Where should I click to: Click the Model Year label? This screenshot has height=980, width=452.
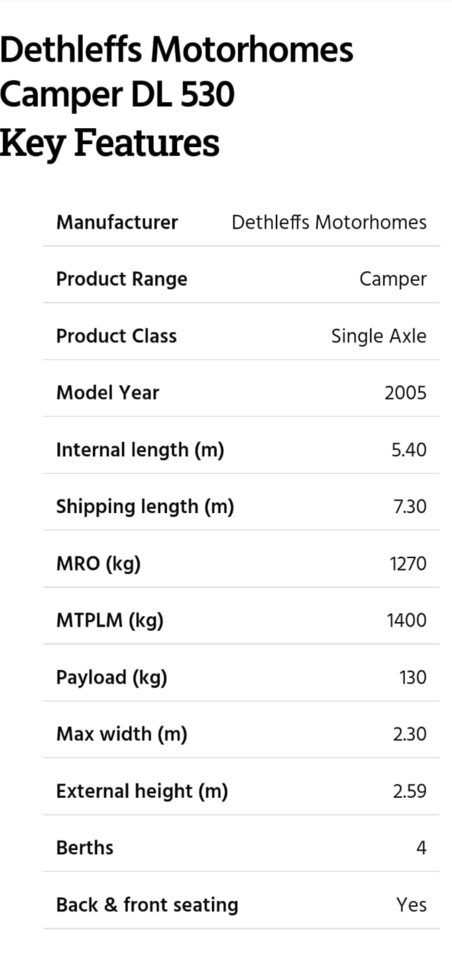pos(108,393)
